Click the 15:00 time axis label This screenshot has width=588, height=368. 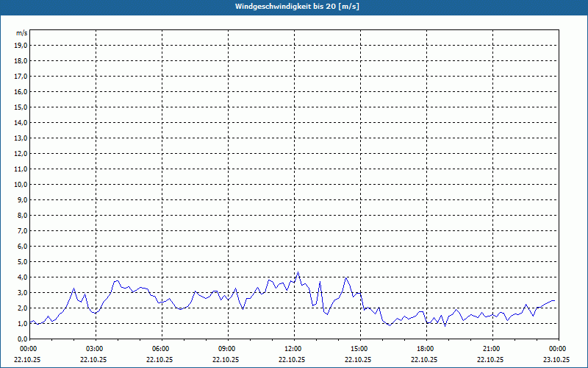click(x=359, y=349)
